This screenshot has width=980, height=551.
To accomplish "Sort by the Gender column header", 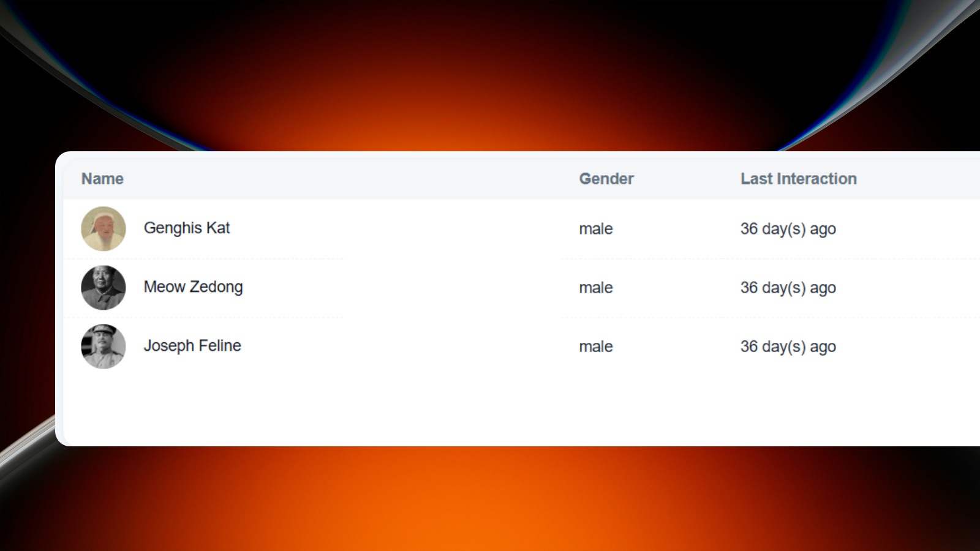I will click(606, 179).
